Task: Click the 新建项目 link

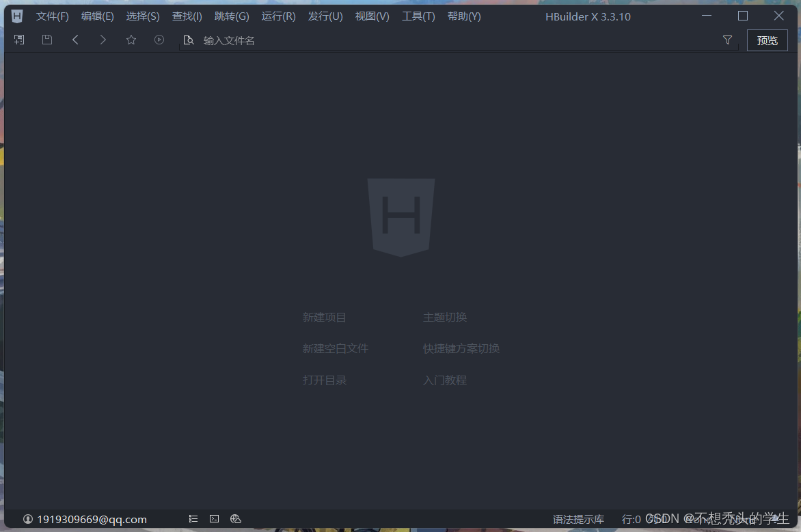Action: 325,317
